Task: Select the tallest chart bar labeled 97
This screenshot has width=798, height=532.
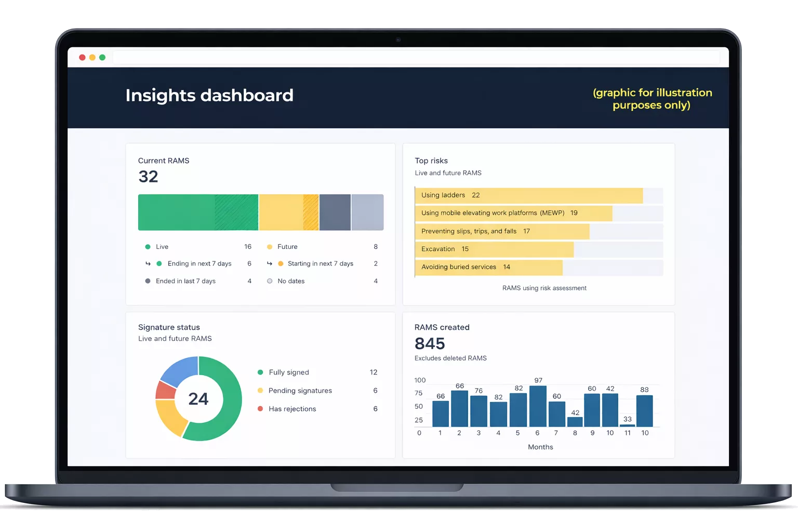Action: click(x=538, y=406)
